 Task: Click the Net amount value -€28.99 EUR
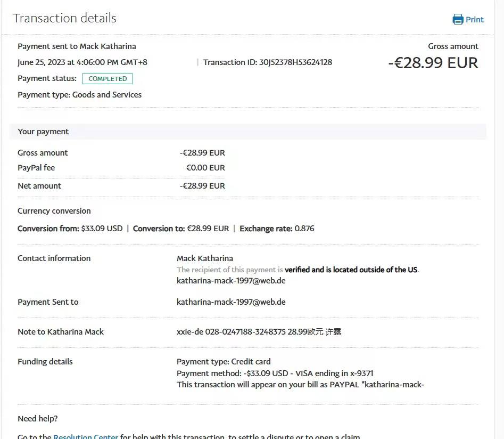202,186
